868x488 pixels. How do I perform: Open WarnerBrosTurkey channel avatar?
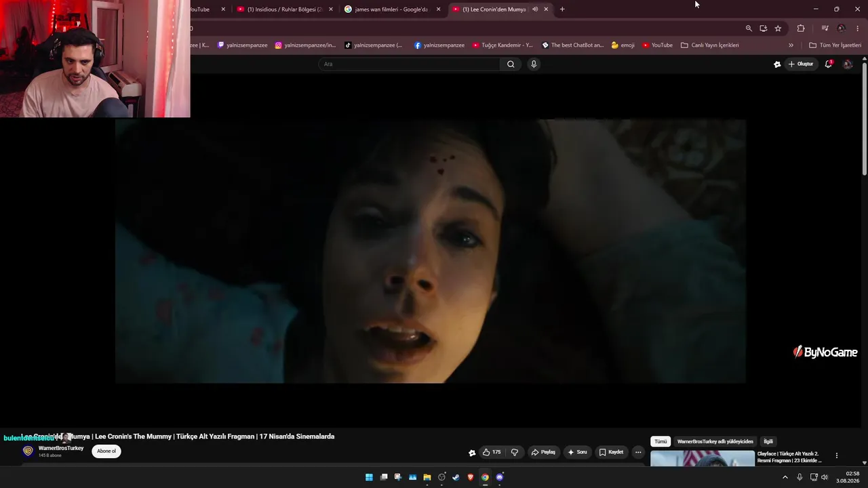pos(28,451)
